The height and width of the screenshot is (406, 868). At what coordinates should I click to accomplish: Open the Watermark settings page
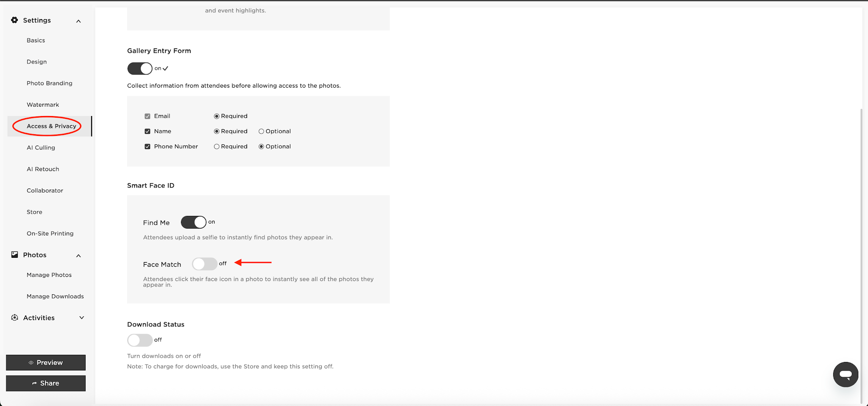[x=42, y=104]
